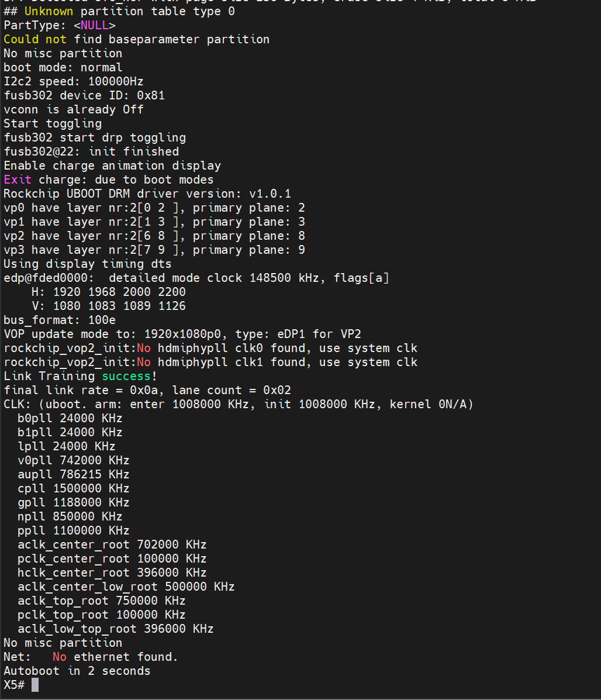The image size is (601, 700).
Task: Click the magenta 'Exit' word in charge line
Action: coord(18,180)
